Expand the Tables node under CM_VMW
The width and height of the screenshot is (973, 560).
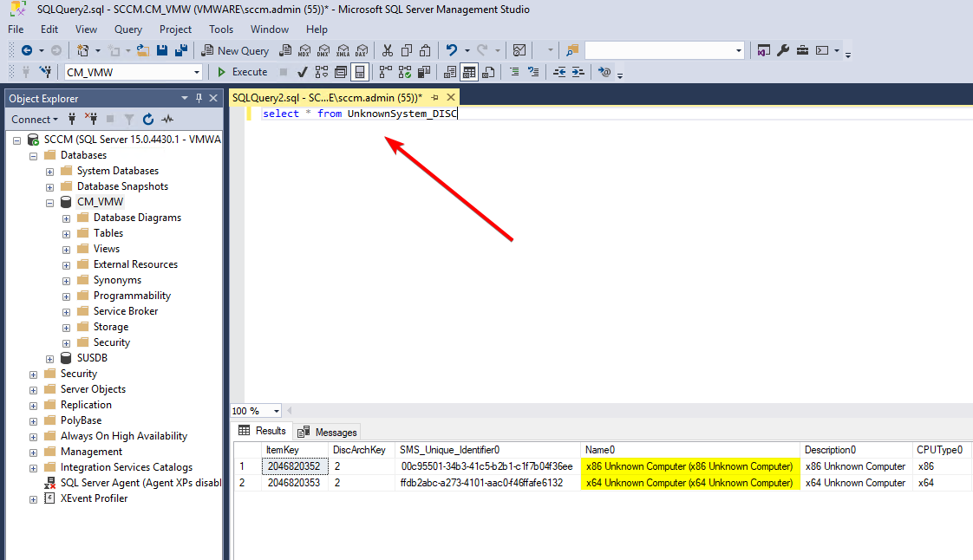67,233
